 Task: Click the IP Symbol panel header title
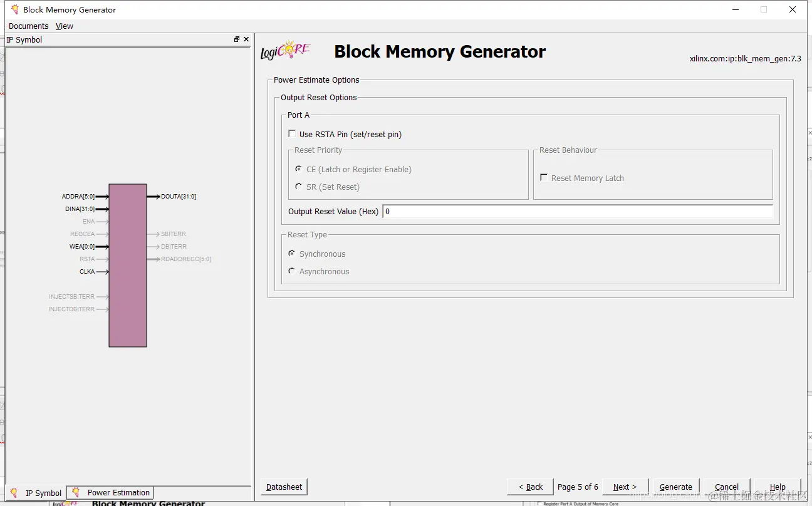tap(24, 39)
